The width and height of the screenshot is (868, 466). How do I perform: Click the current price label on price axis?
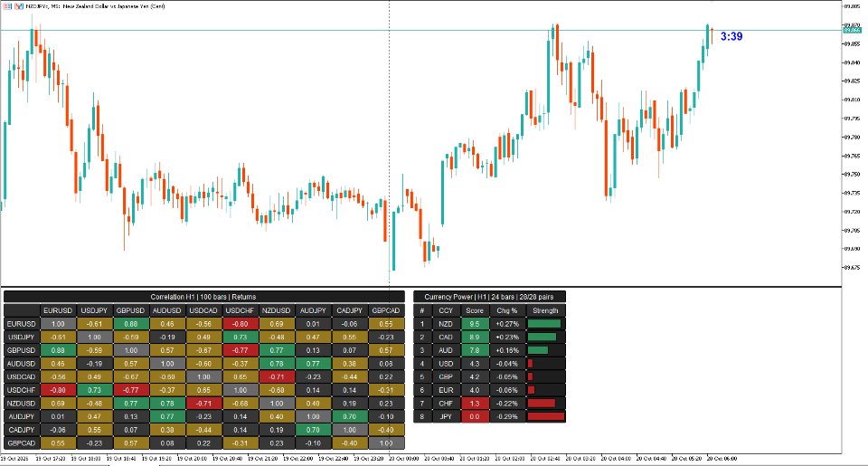[x=852, y=30]
